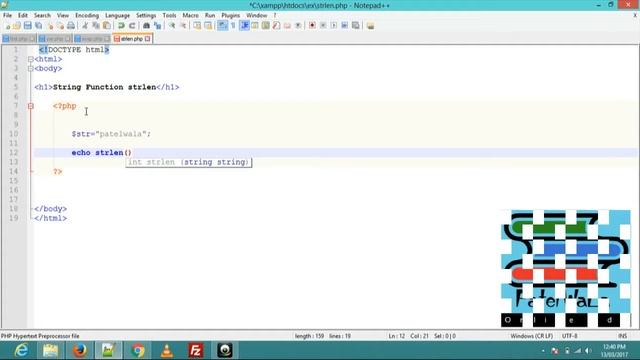Close the strlen.php tab with its X

click(147, 39)
